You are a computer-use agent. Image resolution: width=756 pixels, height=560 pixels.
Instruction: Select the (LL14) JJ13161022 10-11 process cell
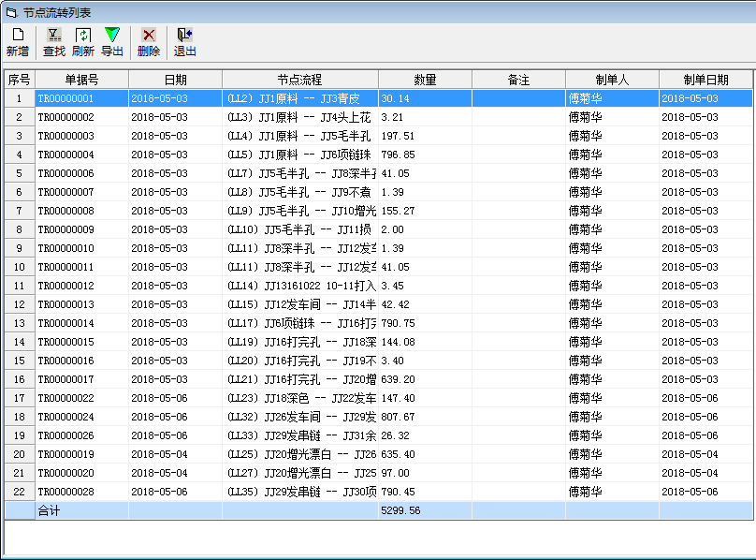300,286
